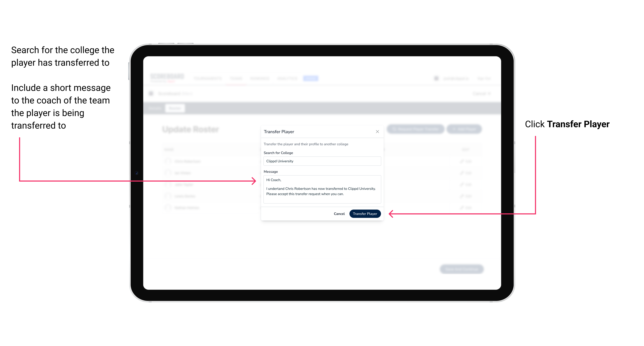Screen dimensions: 644x346
Task: Click the blurred bottom action button
Action: point(462,268)
